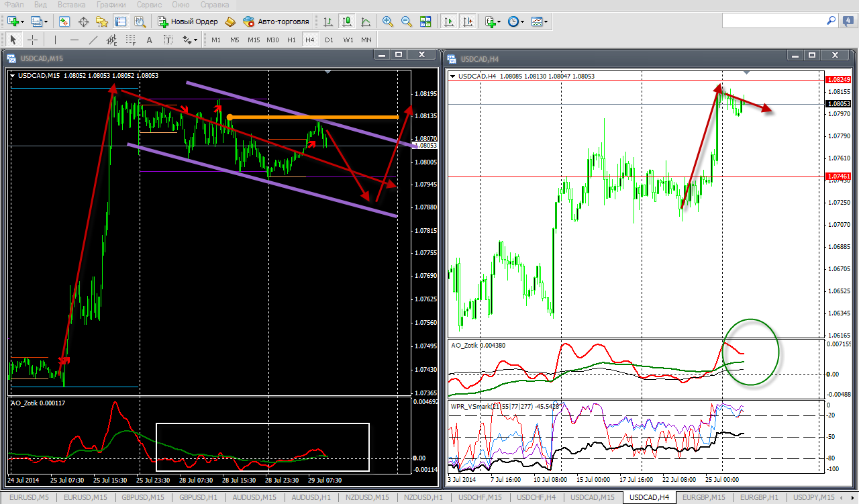
Task: Click the search input field
Action: [x=772, y=21]
